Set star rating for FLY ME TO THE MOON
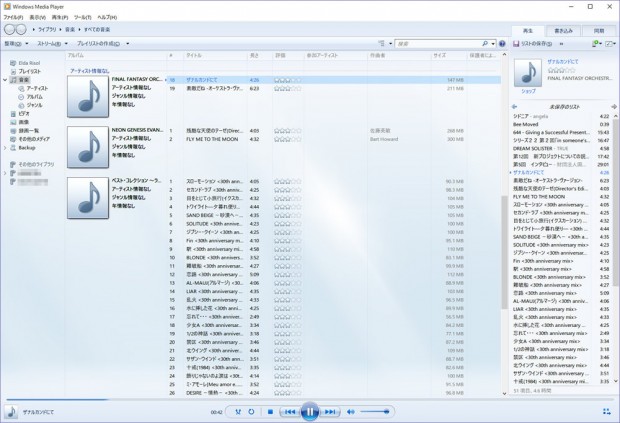 point(287,139)
